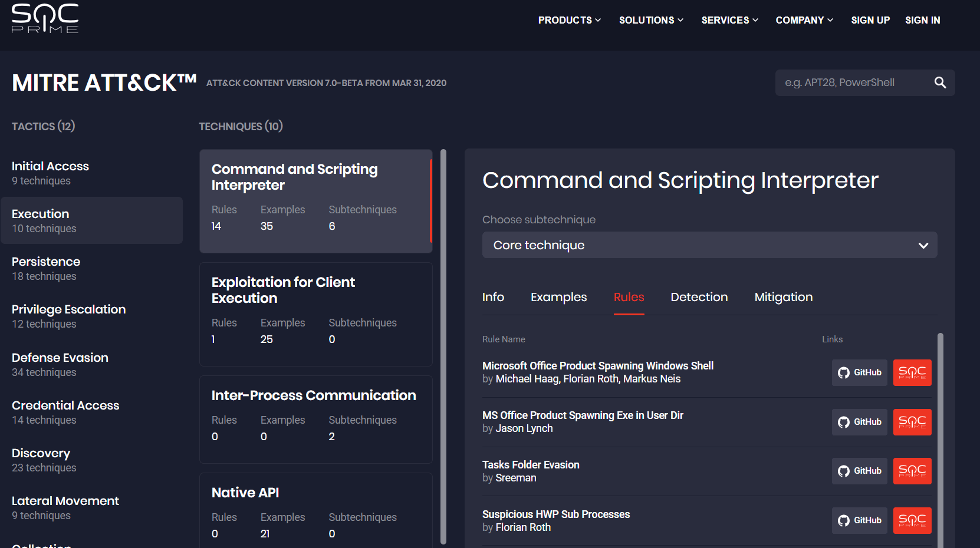Open SOC Prime link for Tasks Folder Evasion
The image size is (980, 548).
click(x=912, y=471)
